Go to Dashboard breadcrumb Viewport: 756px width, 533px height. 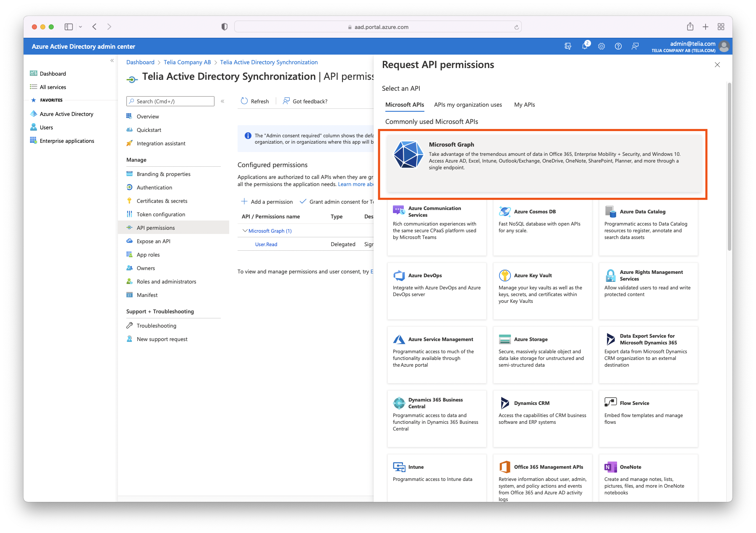tap(140, 62)
